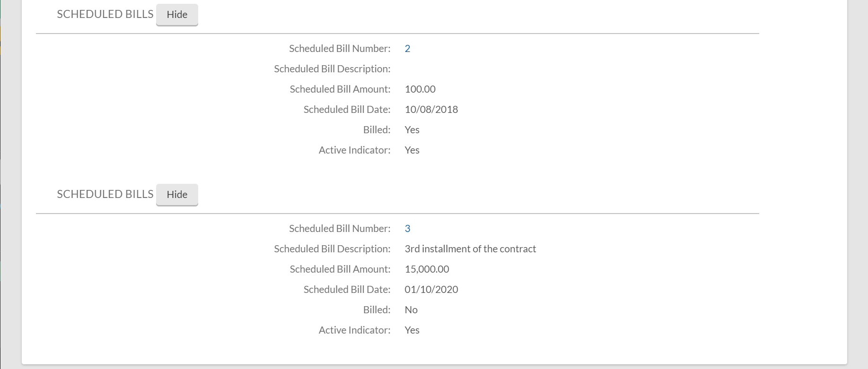Hide the Scheduled Bills section for bill 2
This screenshot has height=369, width=868.
[x=177, y=15]
